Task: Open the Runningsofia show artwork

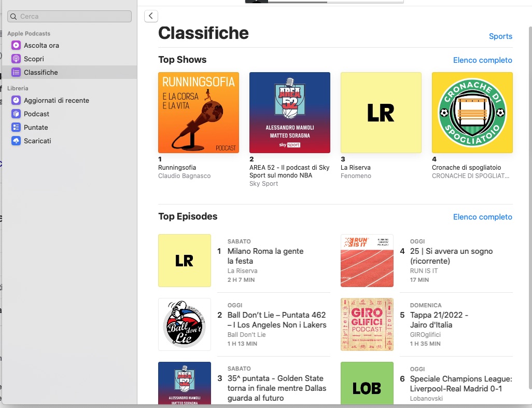Action: point(199,113)
